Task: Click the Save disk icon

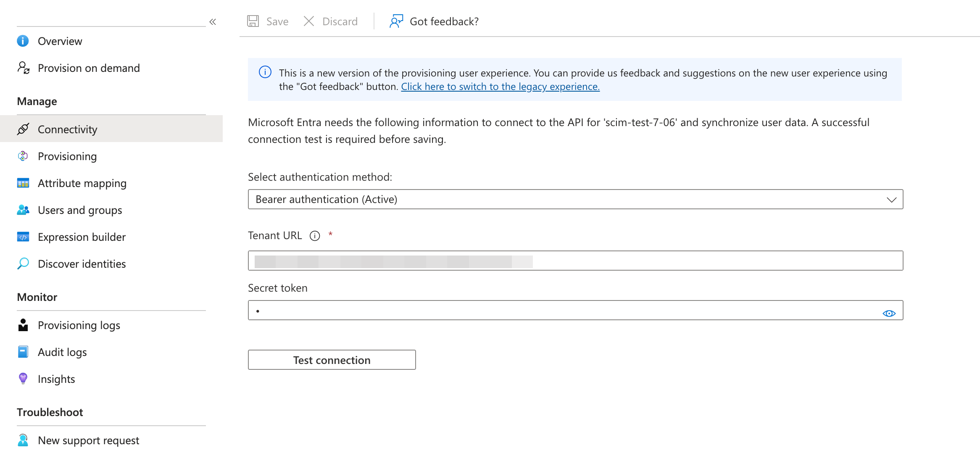Action: [x=253, y=21]
